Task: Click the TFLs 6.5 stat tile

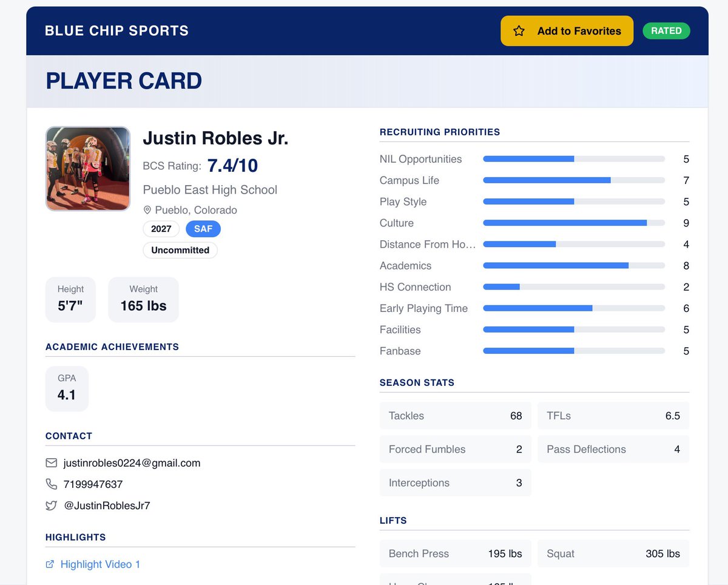Action: [x=613, y=416]
